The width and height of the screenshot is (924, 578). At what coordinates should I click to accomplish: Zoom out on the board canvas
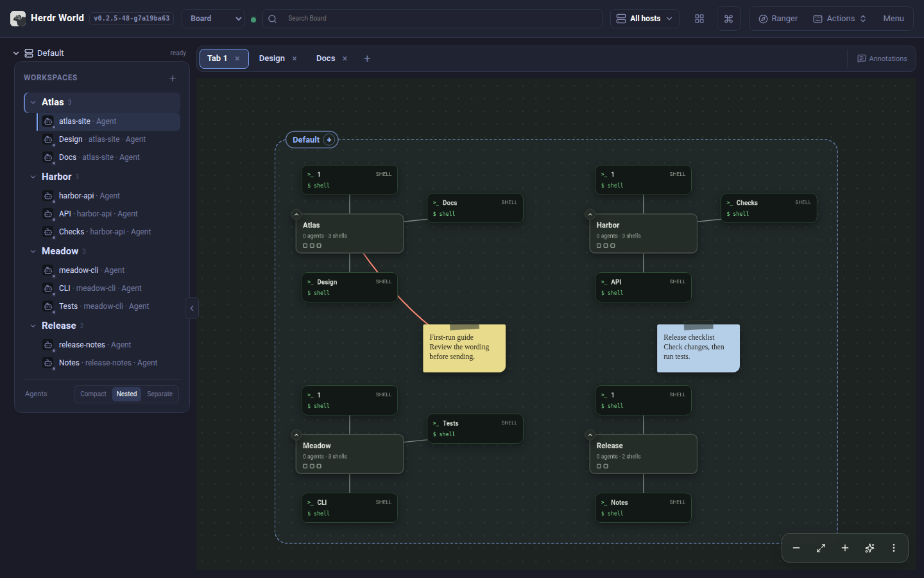pyautogui.click(x=796, y=548)
